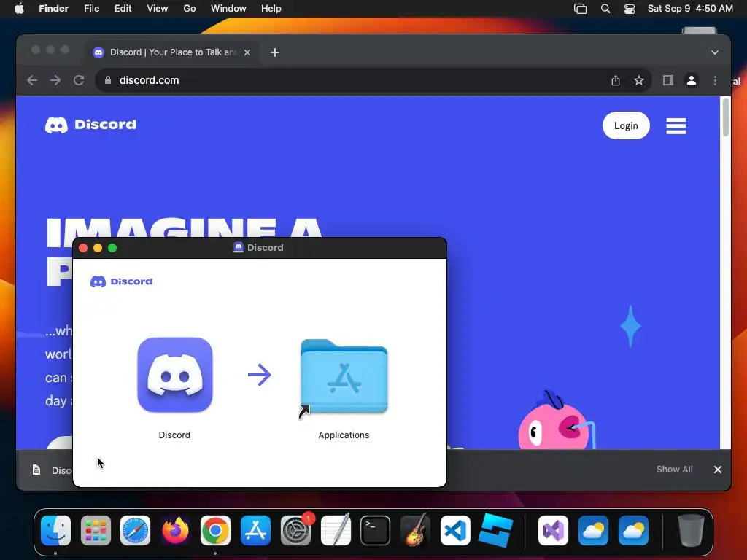
Task: Click the date and time in menu bar
Action: point(690,9)
